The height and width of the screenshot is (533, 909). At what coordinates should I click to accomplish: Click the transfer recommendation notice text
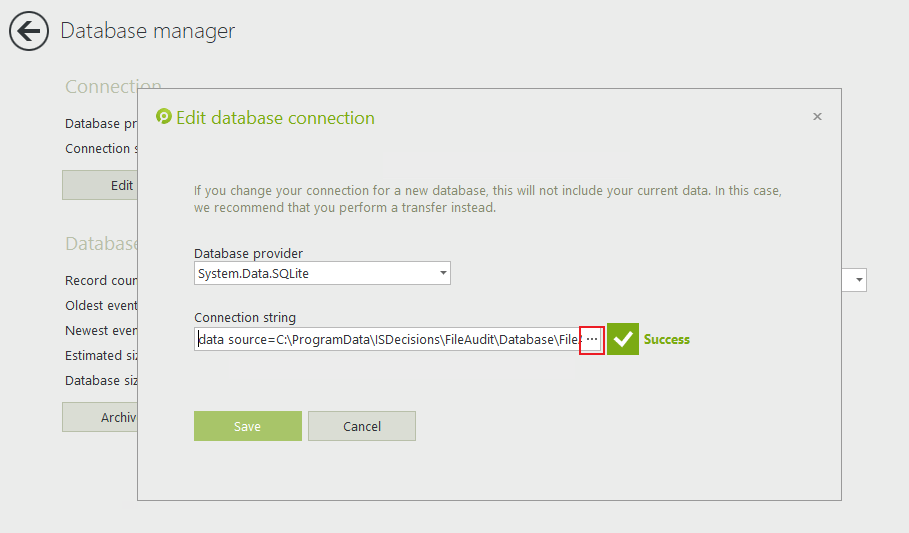(487, 199)
